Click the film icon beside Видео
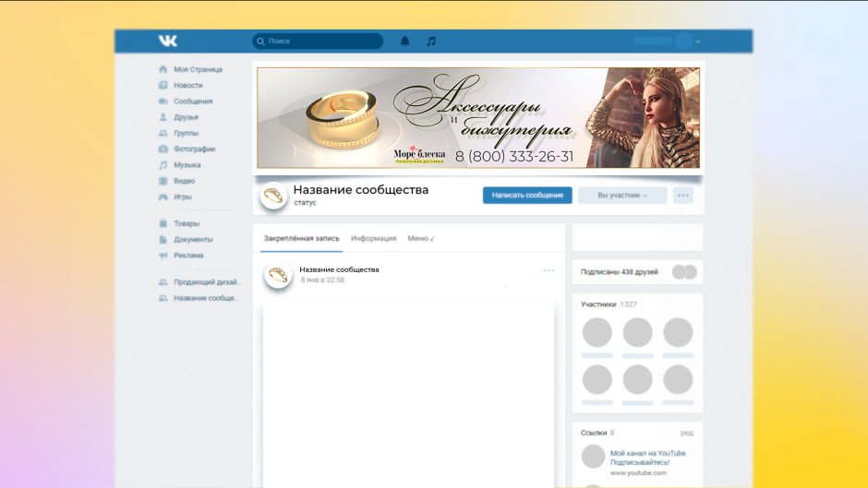The width and height of the screenshot is (868, 488). click(163, 181)
